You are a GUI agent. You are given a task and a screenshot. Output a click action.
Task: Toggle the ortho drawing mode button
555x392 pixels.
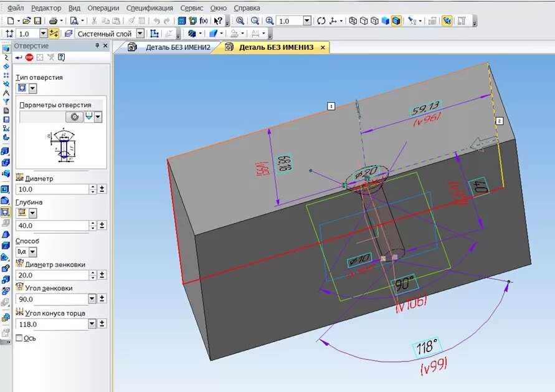pyautogui.click(x=54, y=34)
